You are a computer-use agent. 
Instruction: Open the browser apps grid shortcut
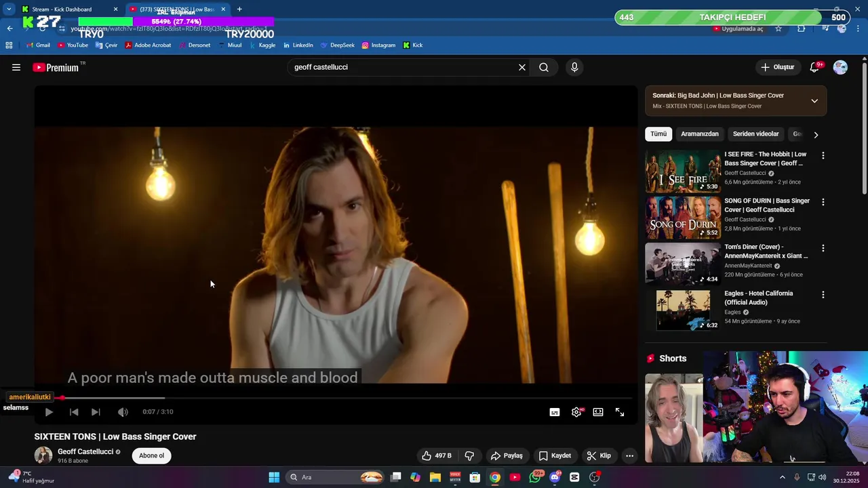[x=9, y=45]
